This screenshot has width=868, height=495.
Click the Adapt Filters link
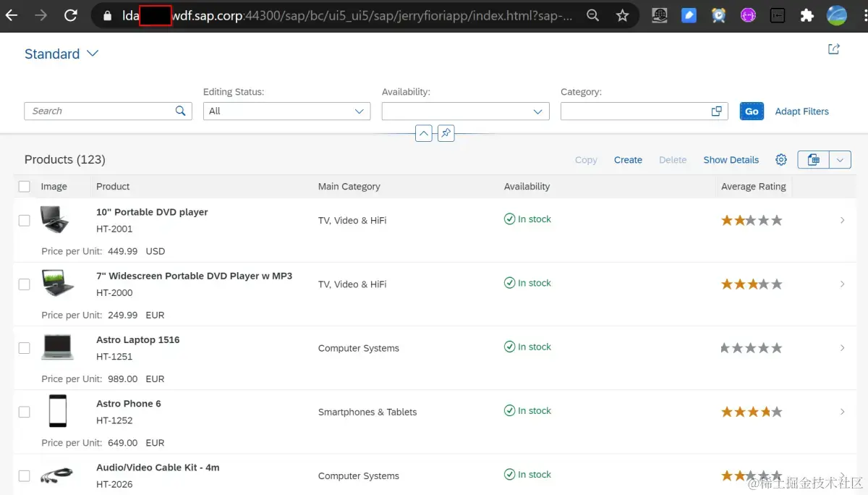click(x=801, y=111)
